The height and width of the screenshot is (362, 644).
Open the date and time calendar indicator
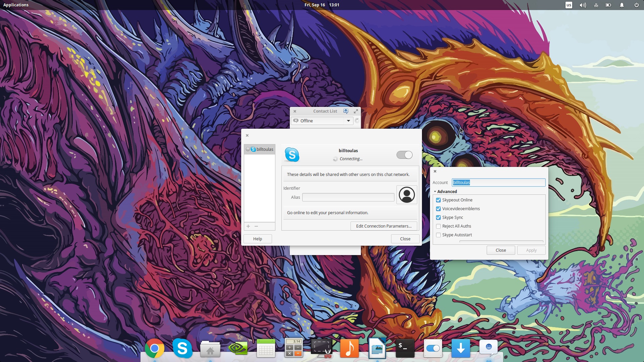[322, 5]
